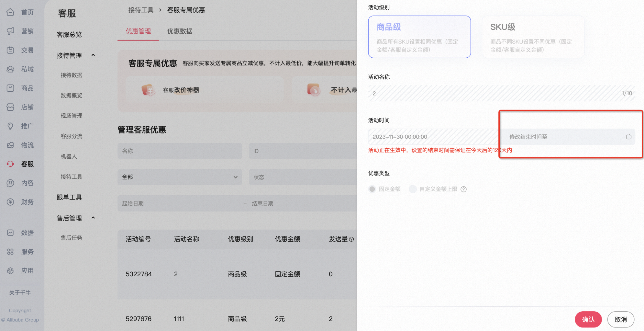
Task: Click the 推广 lightbulb icon
Action: pos(10,126)
